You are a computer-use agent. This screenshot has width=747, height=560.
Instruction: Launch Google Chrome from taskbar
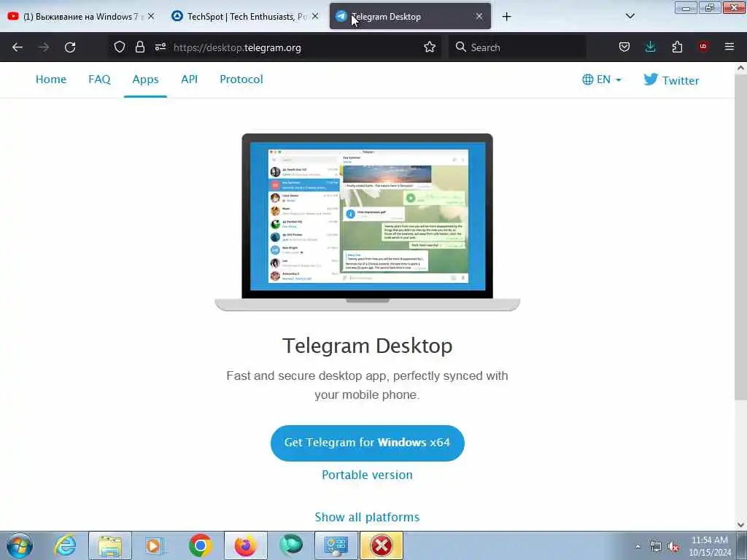200,545
